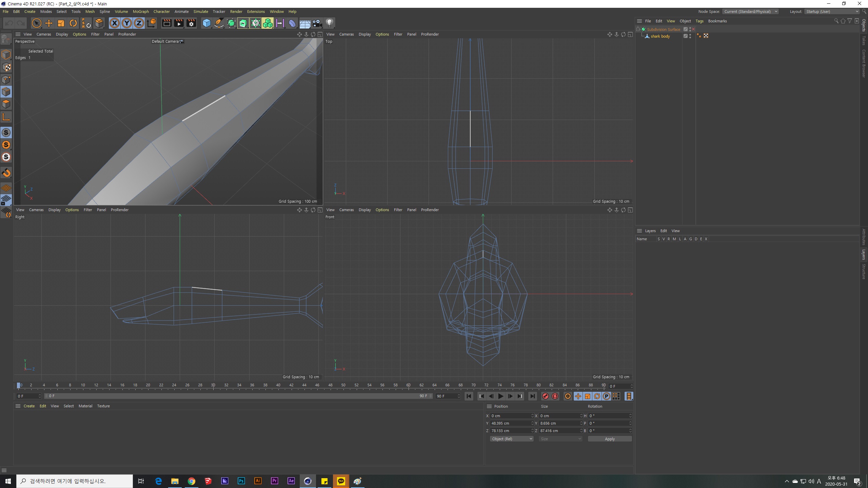Click the Enable Axis L-shaped icon
The image size is (868, 488).
pos(6,117)
